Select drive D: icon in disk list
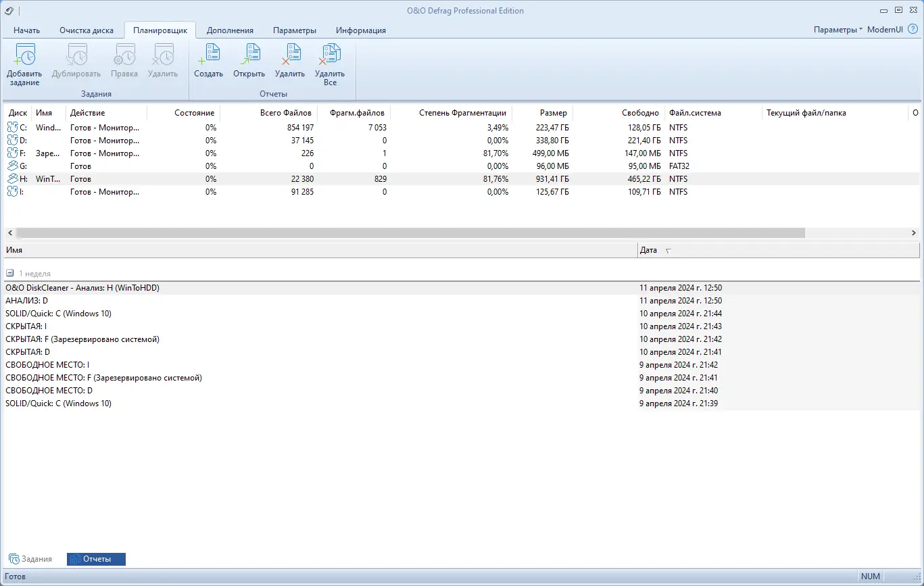The height and width of the screenshot is (586, 924). tap(13, 141)
